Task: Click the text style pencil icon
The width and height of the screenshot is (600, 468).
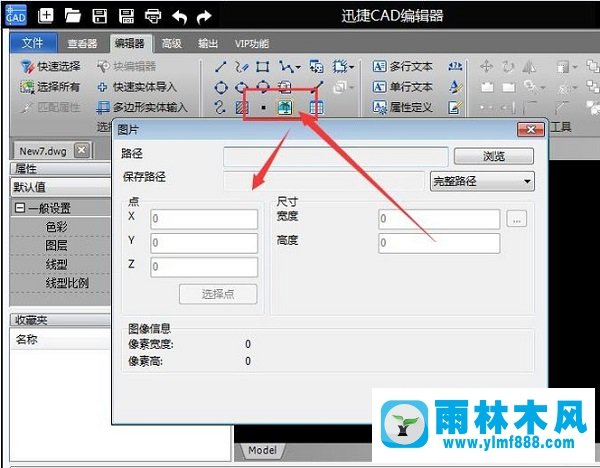Action: 455,87
